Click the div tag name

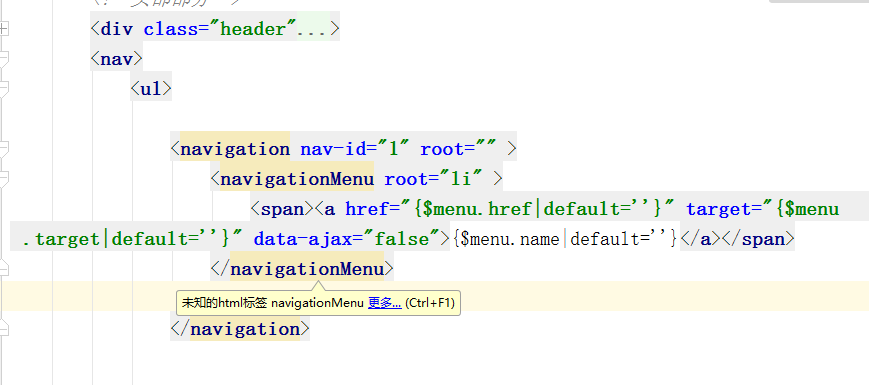[117, 29]
